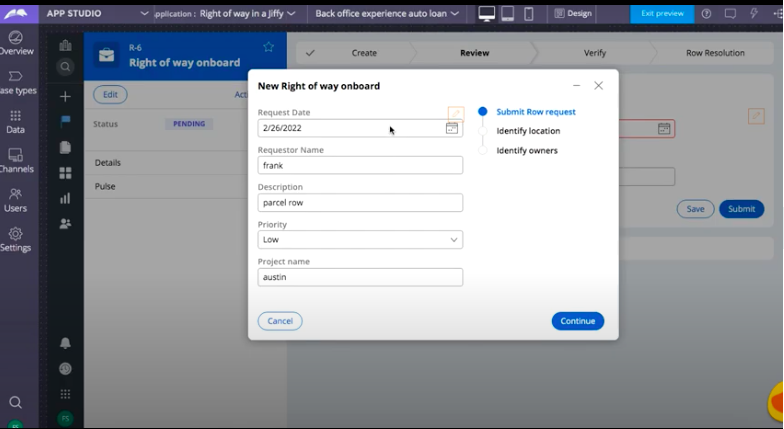Click the portal search icon below the home icon

[x=65, y=66]
